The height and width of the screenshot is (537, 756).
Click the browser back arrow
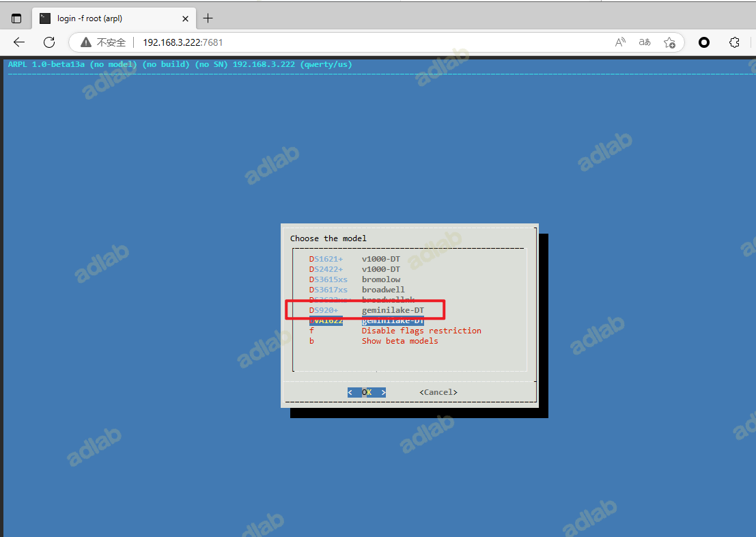coord(19,42)
